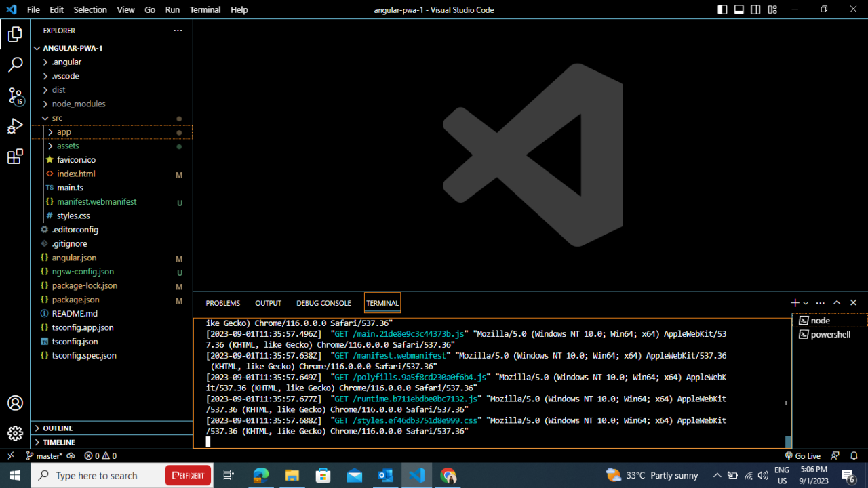Open the Manage gear settings icon
This screenshot has height=488, width=868.
(x=15, y=433)
